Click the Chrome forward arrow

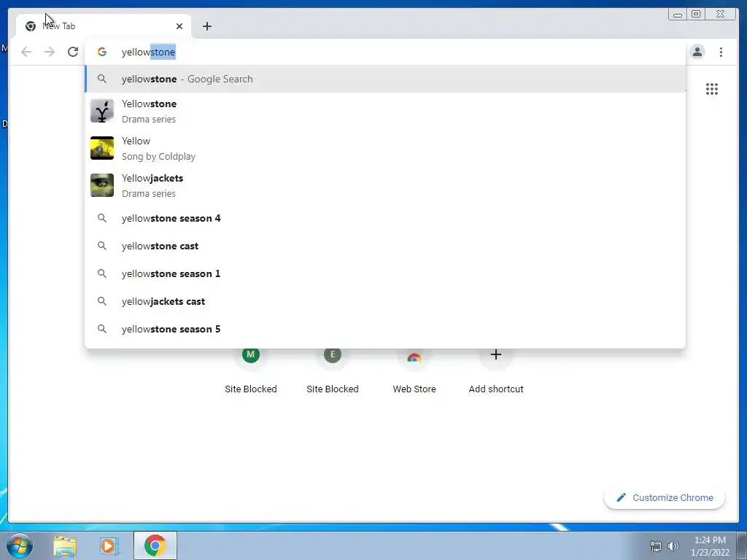pyautogui.click(x=50, y=52)
